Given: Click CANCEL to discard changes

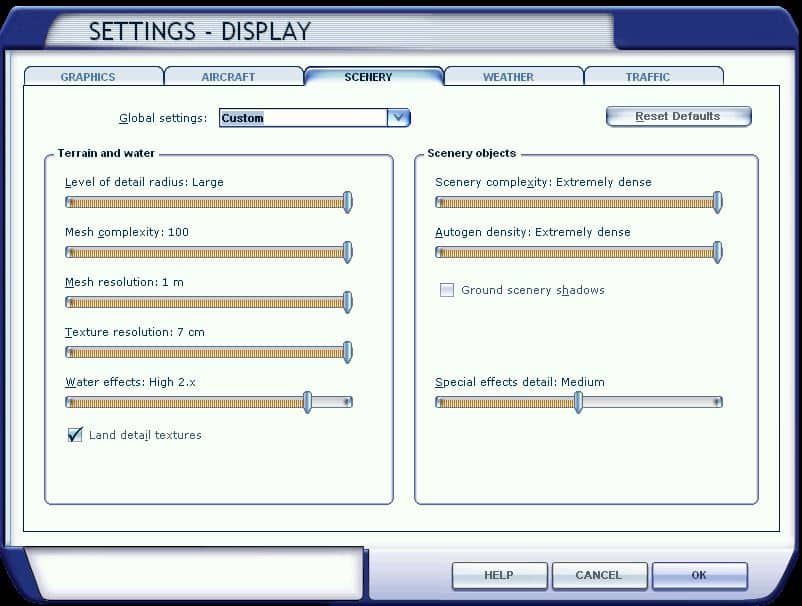Looking at the screenshot, I should (599, 576).
